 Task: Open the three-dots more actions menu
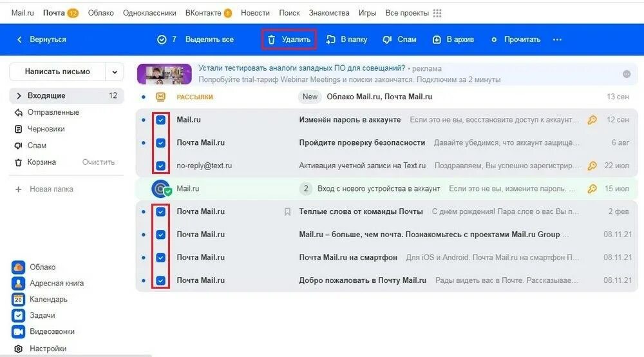pyautogui.click(x=557, y=40)
